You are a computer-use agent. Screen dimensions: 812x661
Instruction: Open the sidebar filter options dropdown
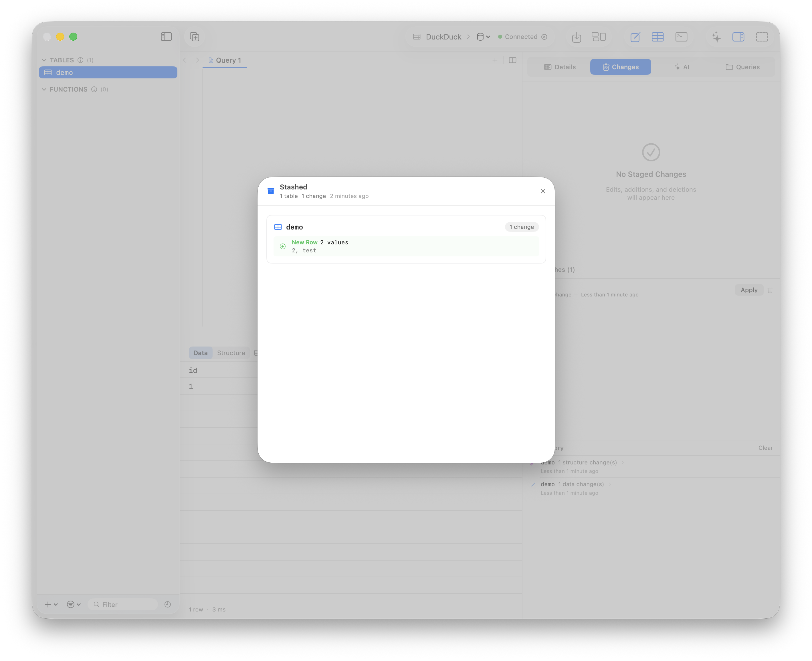pyautogui.click(x=74, y=605)
